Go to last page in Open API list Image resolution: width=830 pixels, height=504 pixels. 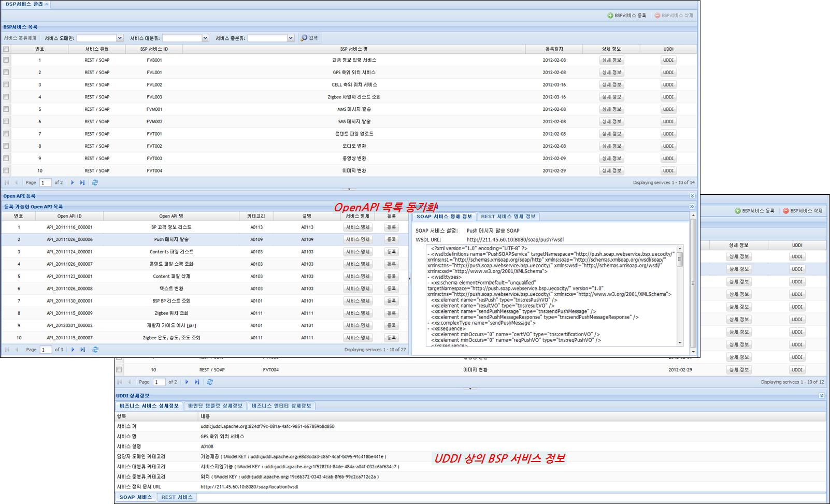(x=82, y=350)
